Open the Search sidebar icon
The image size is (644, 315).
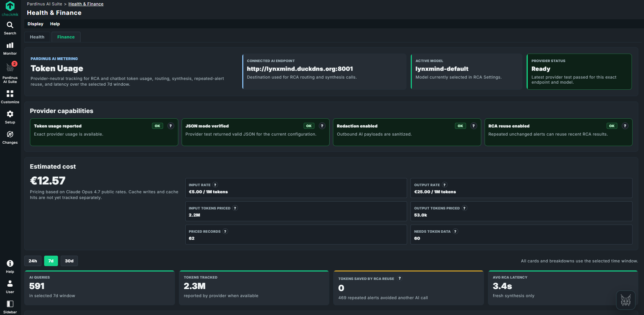(10, 25)
